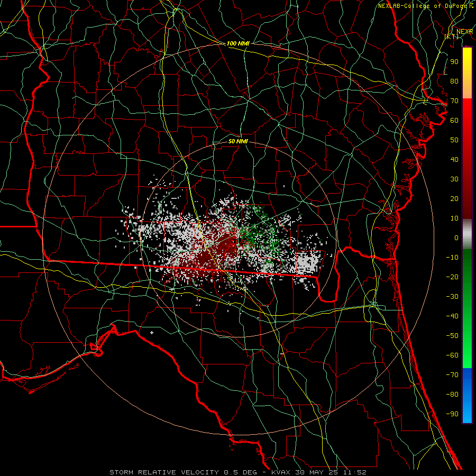Viewport: 476px width, 476px height.
Task: Select the 0 value on velocity scale
Action: pyautogui.click(x=456, y=237)
